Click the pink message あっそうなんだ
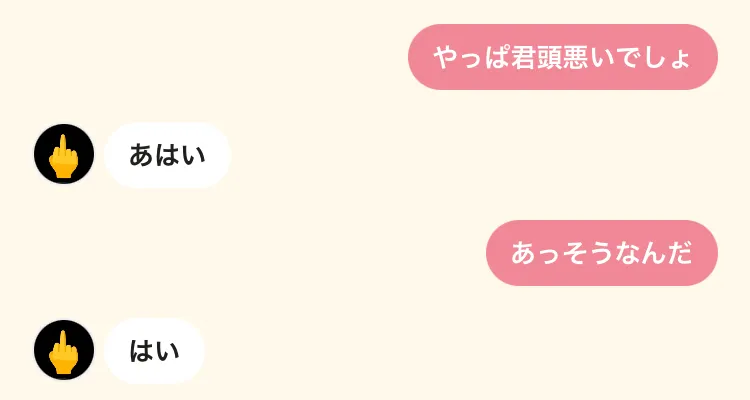Image resolution: width=750 pixels, height=400 pixels. click(602, 253)
